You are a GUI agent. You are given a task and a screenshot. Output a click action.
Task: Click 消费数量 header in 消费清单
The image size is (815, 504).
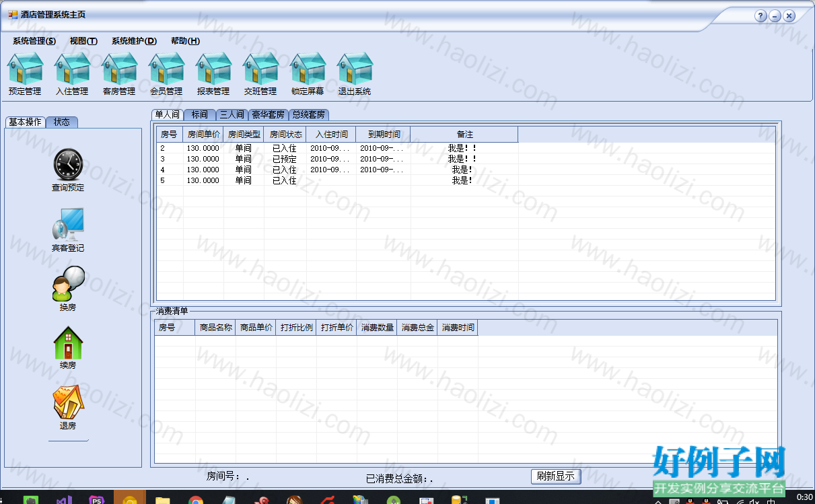pos(377,328)
